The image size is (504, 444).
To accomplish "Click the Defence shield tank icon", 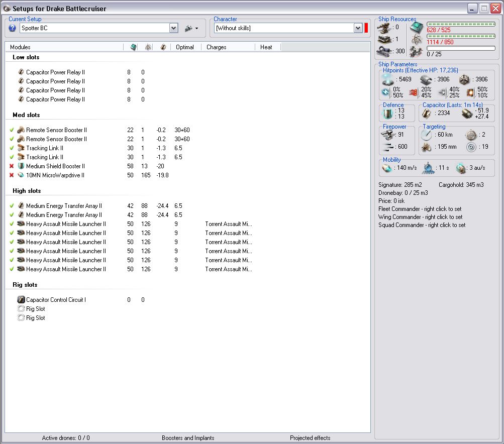I will (388, 114).
